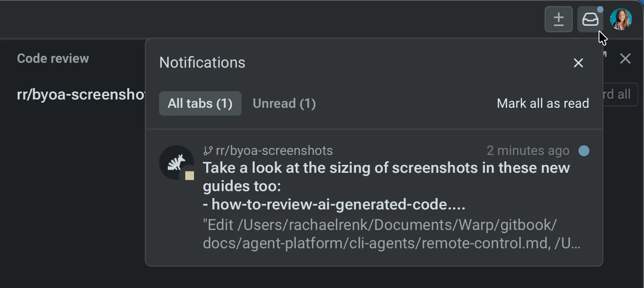Click the status badge on the agent avatar
The width and height of the screenshot is (644, 288).
(x=190, y=175)
